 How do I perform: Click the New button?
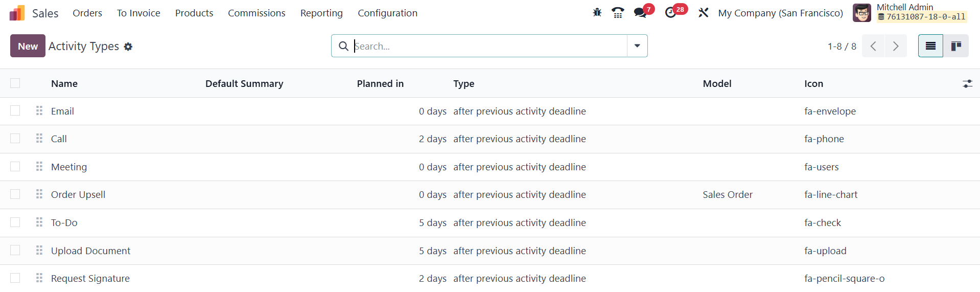point(28,46)
